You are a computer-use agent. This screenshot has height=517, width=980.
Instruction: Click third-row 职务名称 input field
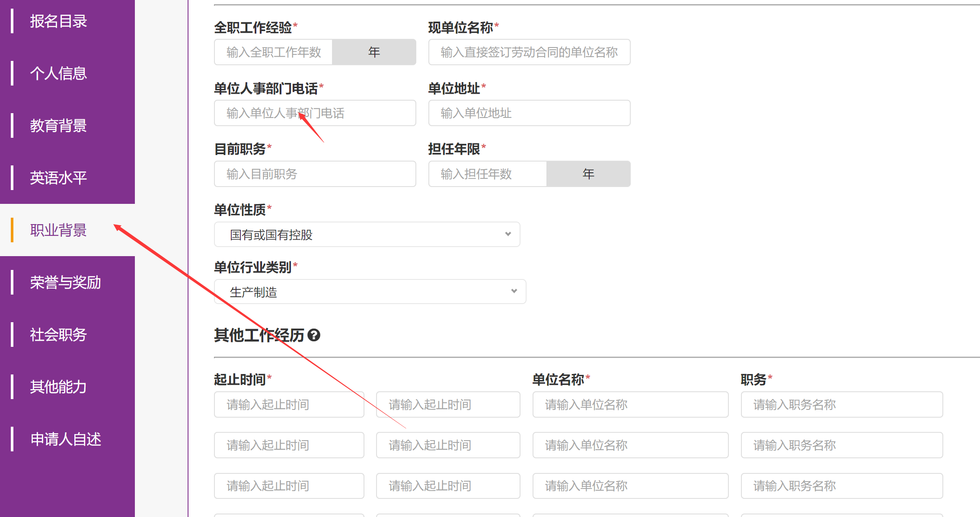pyautogui.click(x=842, y=486)
